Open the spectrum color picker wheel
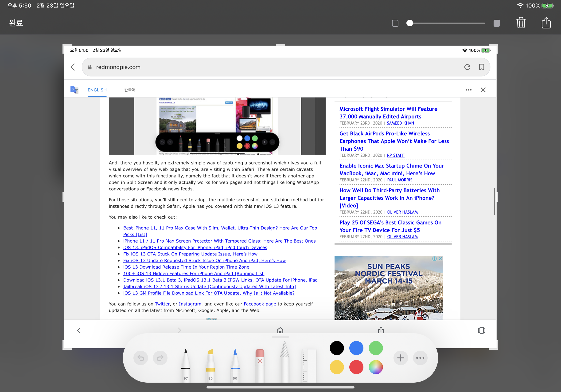The width and height of the screenshot is (561, 392). pyautogui.click(x=376, y=367)
